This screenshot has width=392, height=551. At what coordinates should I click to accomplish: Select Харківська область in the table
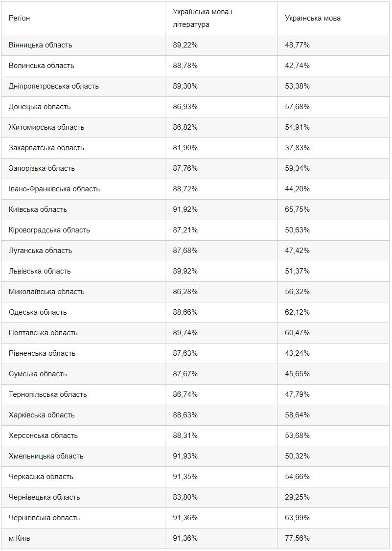coord(42,415)
